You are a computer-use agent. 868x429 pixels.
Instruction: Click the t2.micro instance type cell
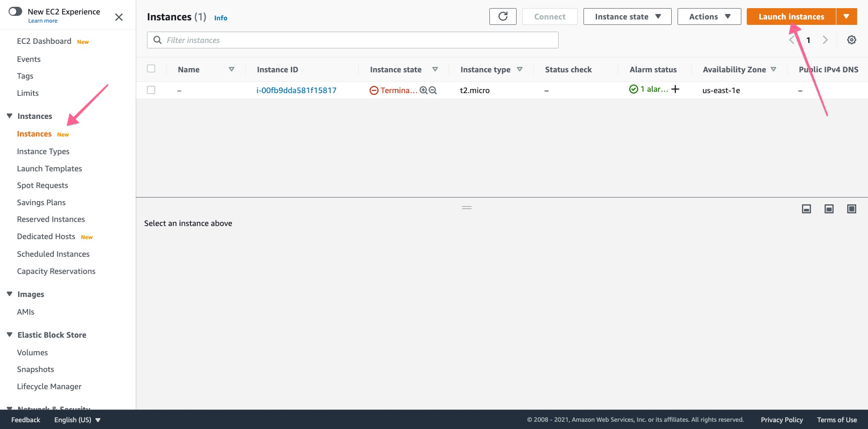(x=474, y=90)
